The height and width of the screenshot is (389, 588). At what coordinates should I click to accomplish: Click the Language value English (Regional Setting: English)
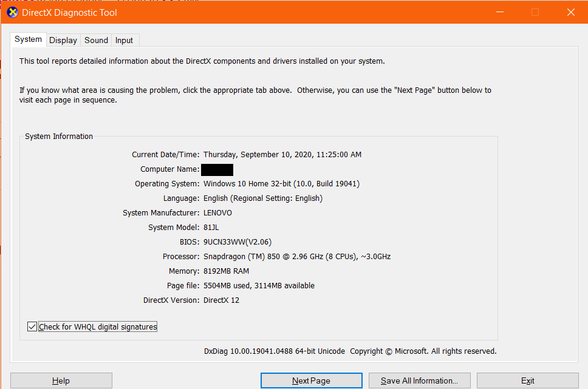coord(263,198)
